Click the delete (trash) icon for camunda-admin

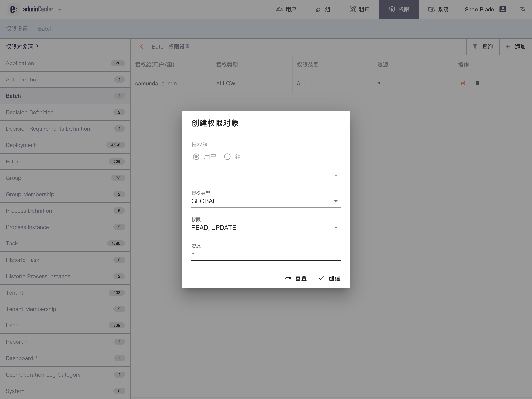coord(477,83)
